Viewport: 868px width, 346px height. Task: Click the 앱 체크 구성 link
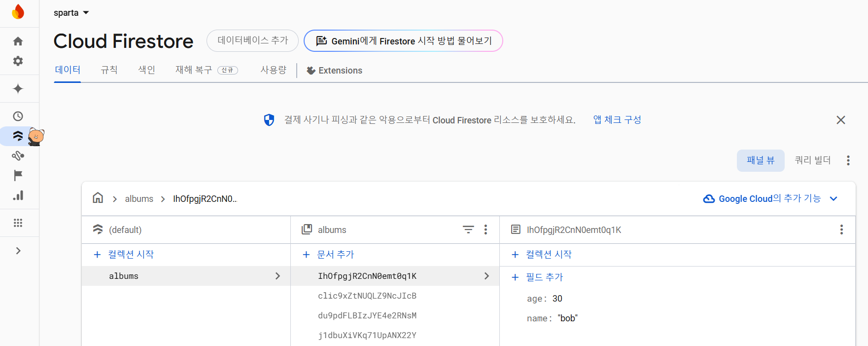click(x=617, y=120)
